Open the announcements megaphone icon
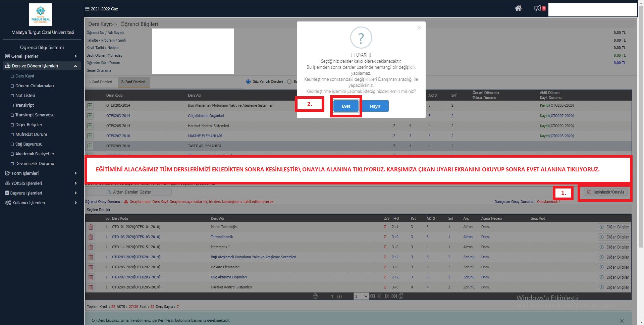 [537, 8]
